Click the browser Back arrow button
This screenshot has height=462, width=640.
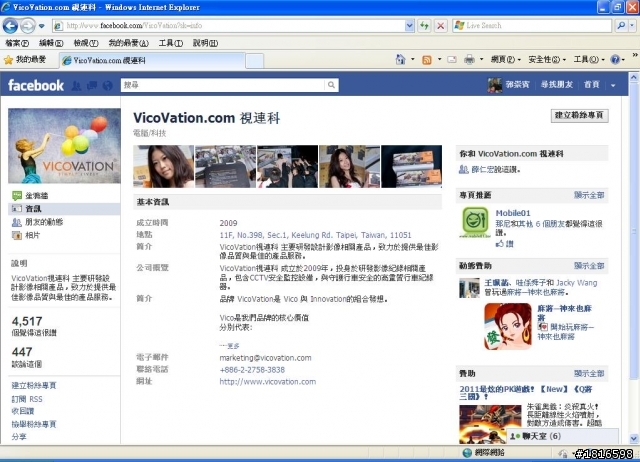10,26
